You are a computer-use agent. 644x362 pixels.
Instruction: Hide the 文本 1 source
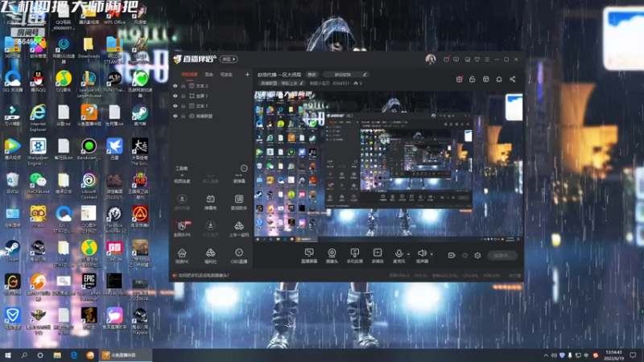(x=175, y=106)
